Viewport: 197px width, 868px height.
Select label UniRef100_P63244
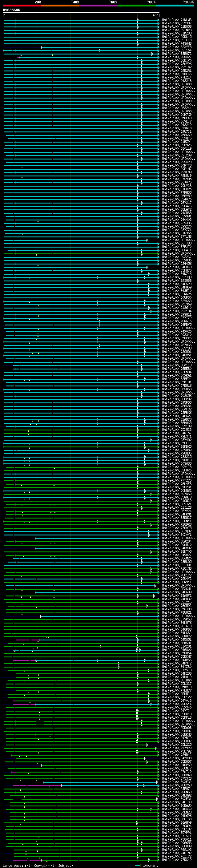coord(177,108)
